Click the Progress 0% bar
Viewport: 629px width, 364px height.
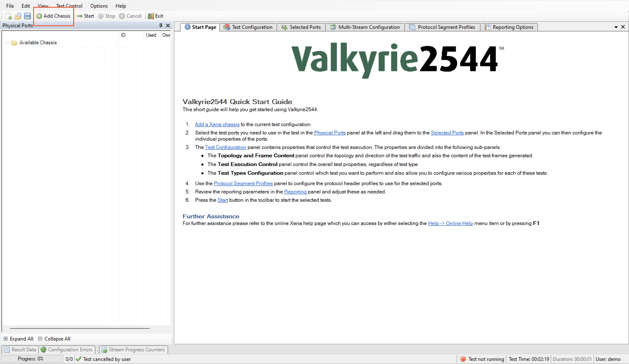click(x=32, y=359)
